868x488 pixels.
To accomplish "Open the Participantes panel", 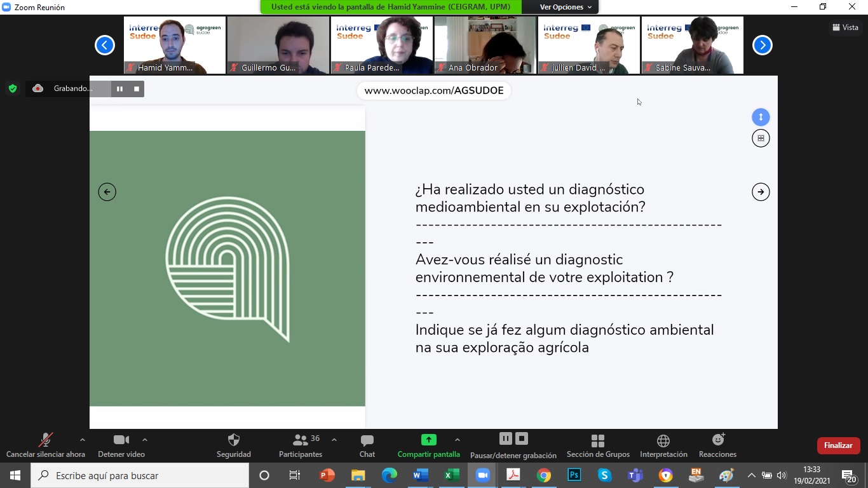I will (x=301, y=440).
